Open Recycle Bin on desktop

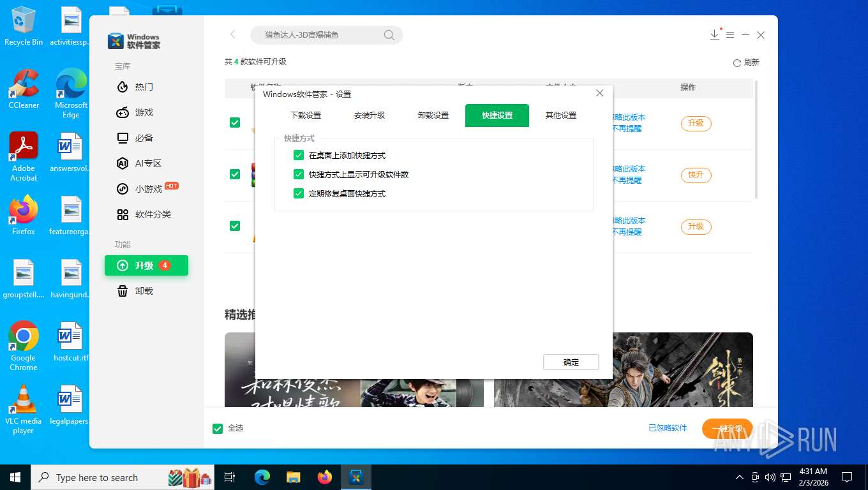pyautogui.click(x=24, y=26)
